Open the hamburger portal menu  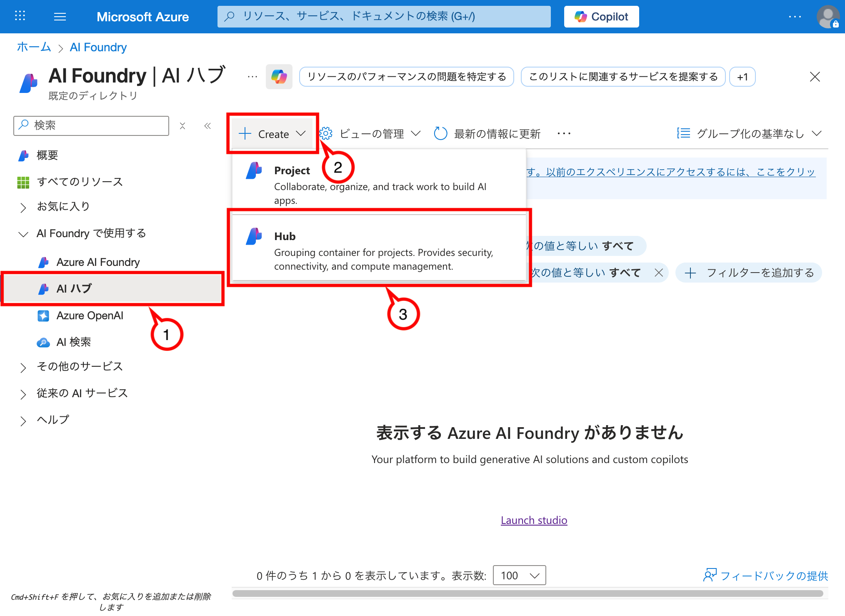point(60,17)
